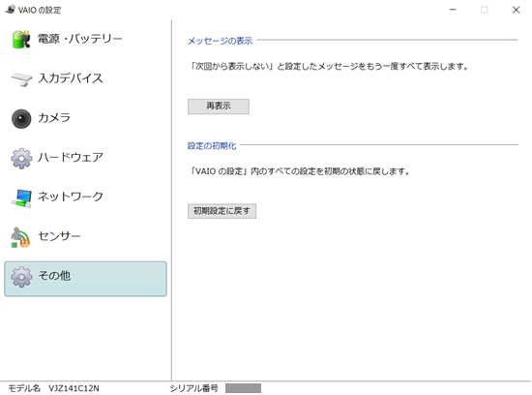The image size is (532, 395).
Task: Click the モデル名 label in status bar
Action: pyautogui.click(x=24, y=388)
